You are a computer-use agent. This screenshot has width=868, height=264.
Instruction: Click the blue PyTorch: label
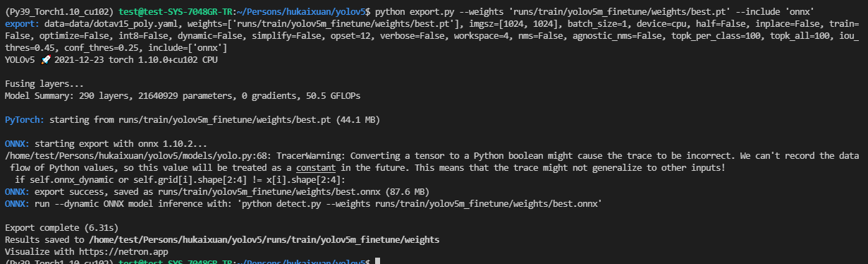[x=25, y=119]
